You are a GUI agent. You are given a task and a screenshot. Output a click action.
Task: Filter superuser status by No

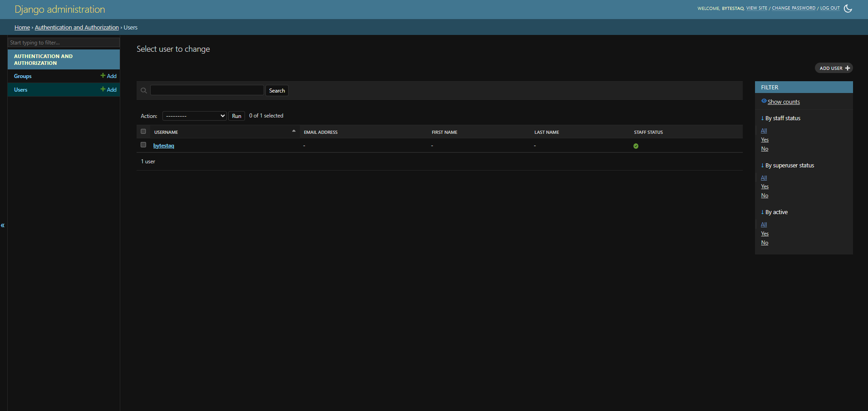(x=765, y=196)
